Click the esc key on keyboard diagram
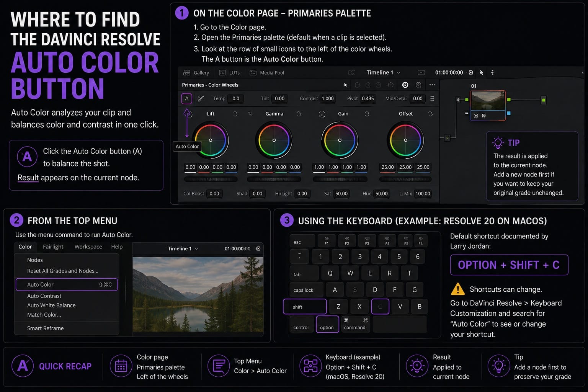Screen dimensions: 588x392 coord(302,241)
